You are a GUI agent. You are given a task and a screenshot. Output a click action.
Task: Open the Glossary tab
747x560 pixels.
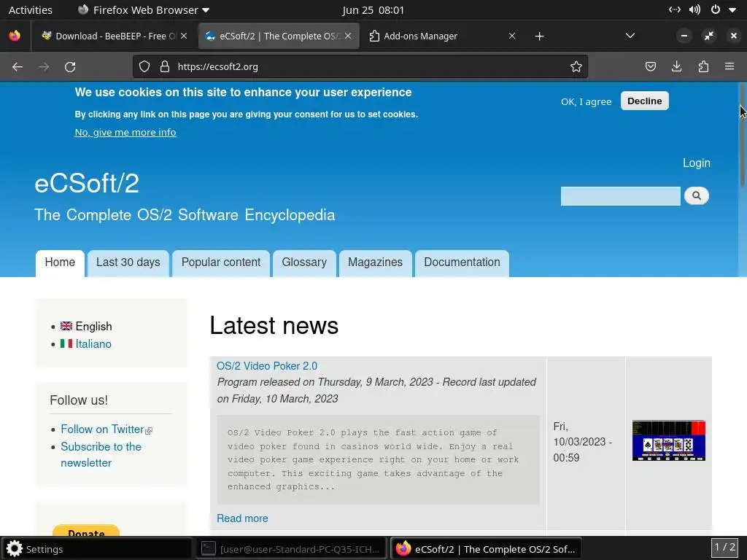[304, 262]
